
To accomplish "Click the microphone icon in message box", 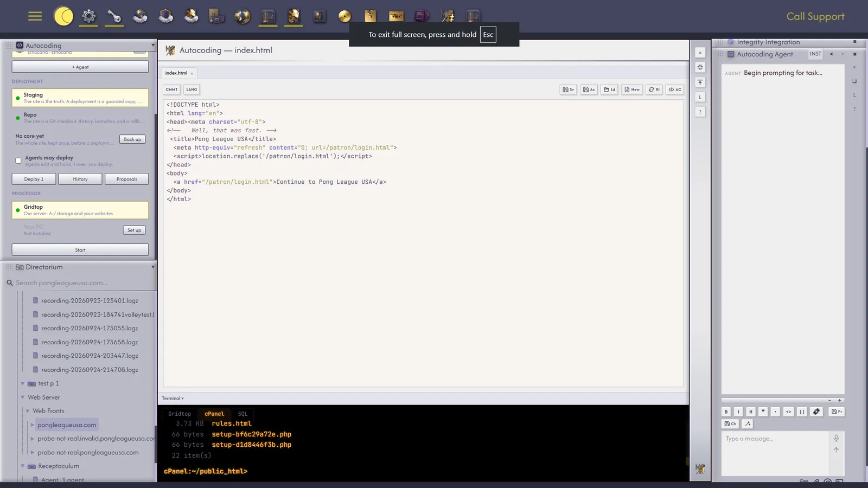I will [x=836, y=438].
